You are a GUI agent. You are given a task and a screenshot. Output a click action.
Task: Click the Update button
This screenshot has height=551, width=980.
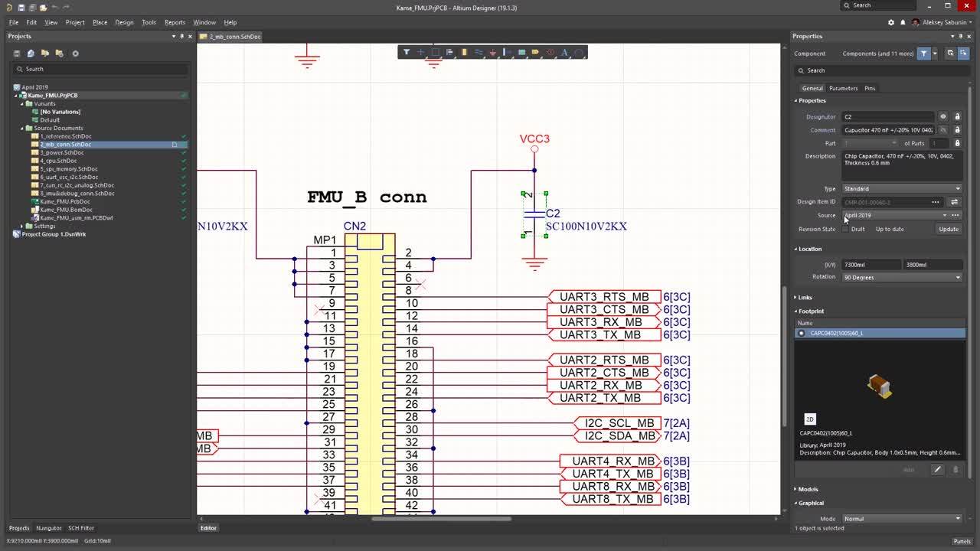click(x=948, y=229)
